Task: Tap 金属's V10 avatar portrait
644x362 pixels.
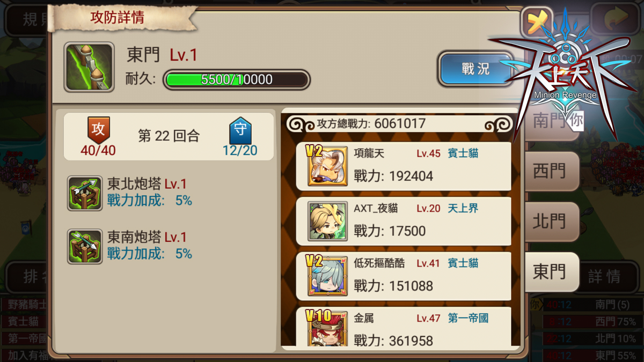Action: (x=327, y=328)
